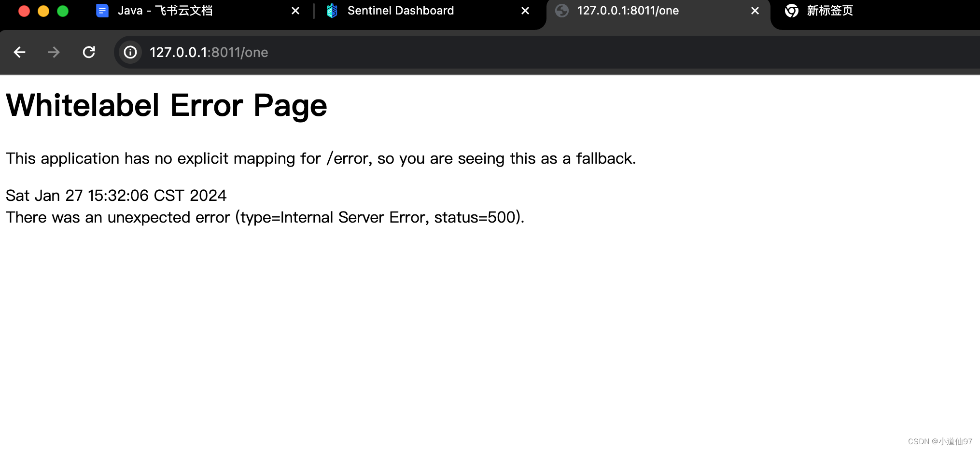
Task: Close the Sentinel Dashboard tab
Action: click(525, 11)
